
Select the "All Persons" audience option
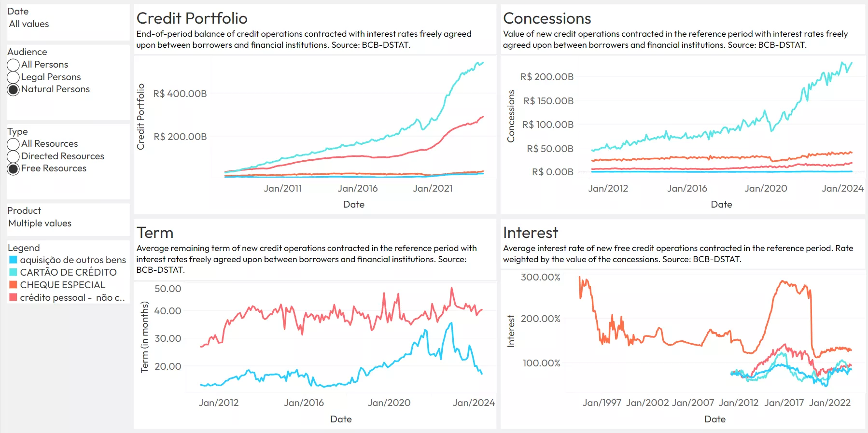click(x=14, y=64)
